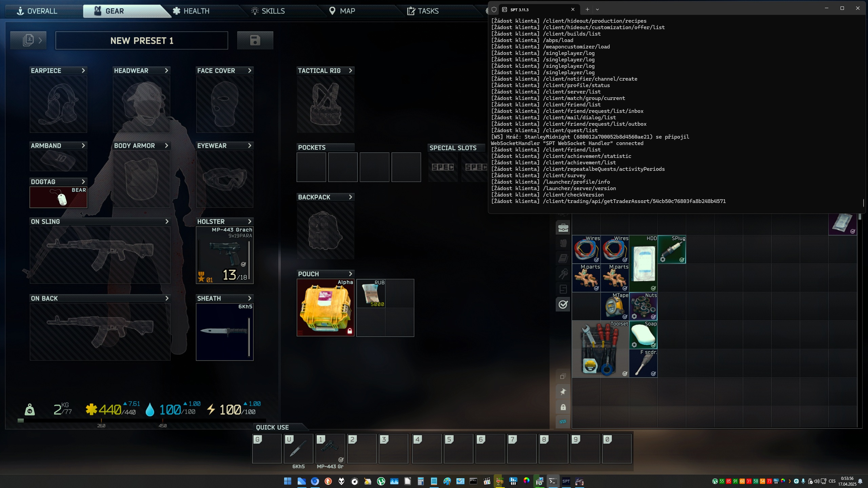868x488 pixels.
Task: Expand the ON SLING slot arrow
Action: [166, 221]
